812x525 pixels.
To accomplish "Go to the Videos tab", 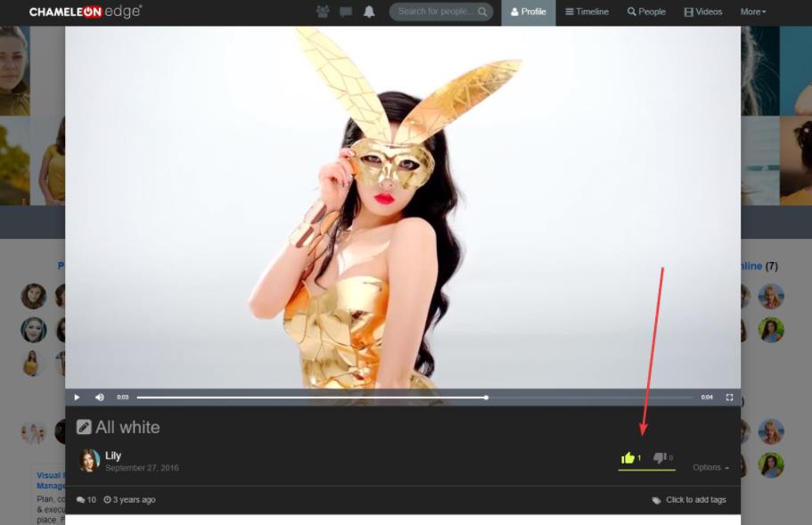I will 703,12.
